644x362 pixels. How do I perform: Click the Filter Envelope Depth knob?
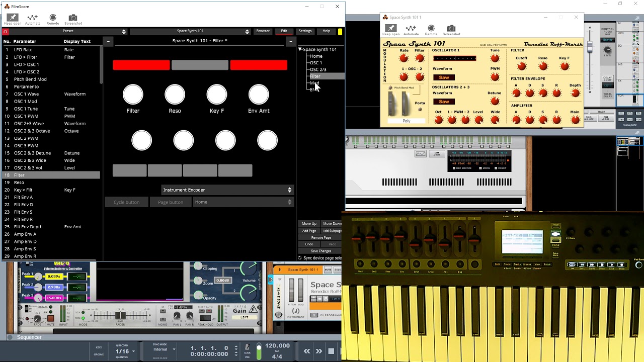575,93
